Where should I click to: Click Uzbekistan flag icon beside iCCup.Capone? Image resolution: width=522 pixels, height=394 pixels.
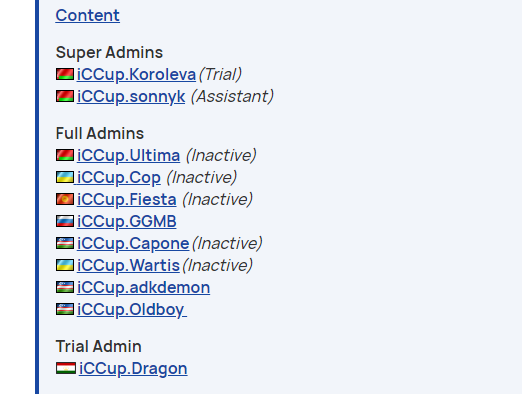(65, 243)
